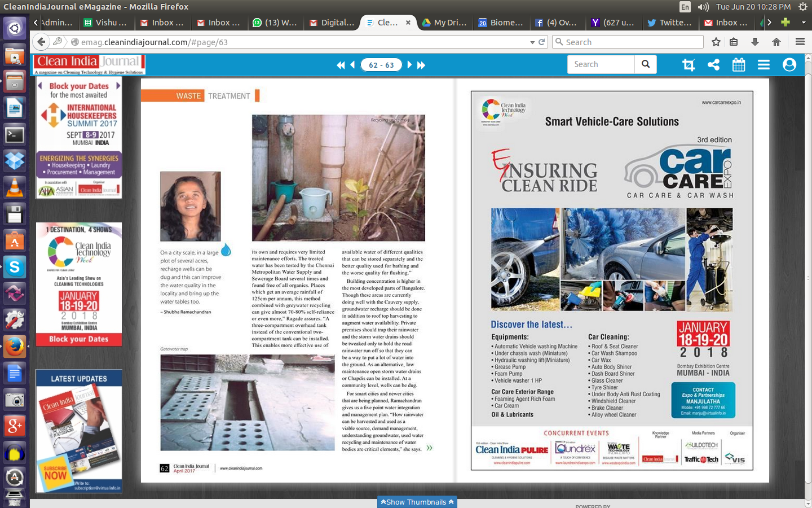
Task: Open Ubuntu Software Center
Action: (x=15, y=241)
